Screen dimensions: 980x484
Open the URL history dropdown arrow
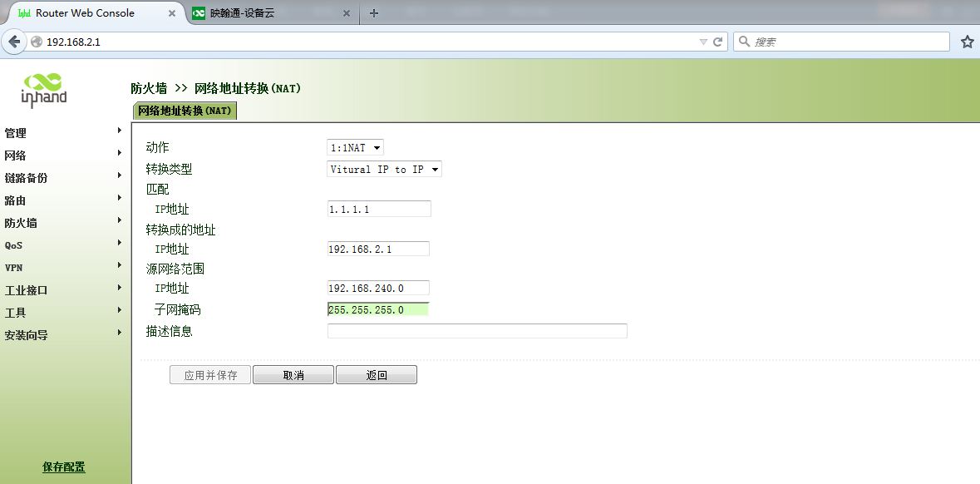pos(703,42)
